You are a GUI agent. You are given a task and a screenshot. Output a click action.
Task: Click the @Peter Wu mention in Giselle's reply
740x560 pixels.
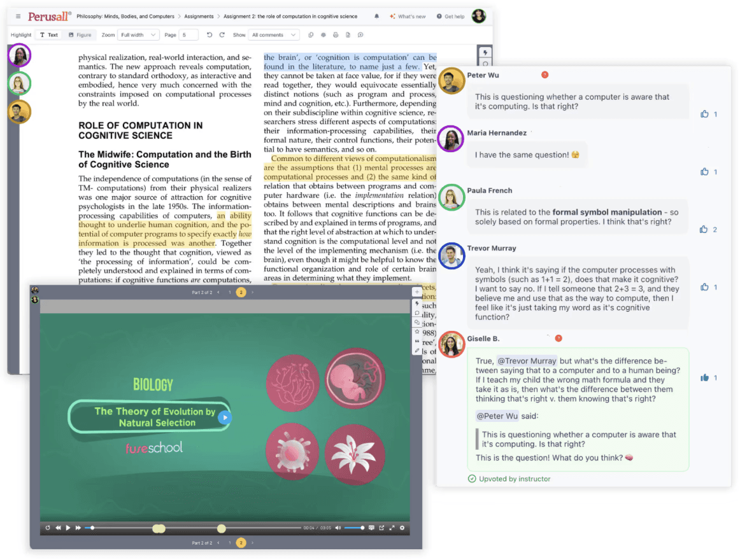(497, 416)
